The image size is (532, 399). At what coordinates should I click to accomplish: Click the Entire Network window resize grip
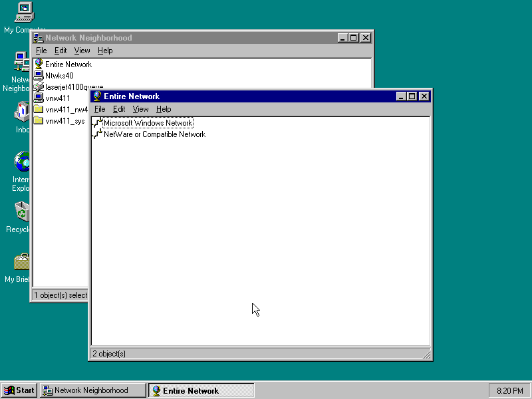point(427,354)
